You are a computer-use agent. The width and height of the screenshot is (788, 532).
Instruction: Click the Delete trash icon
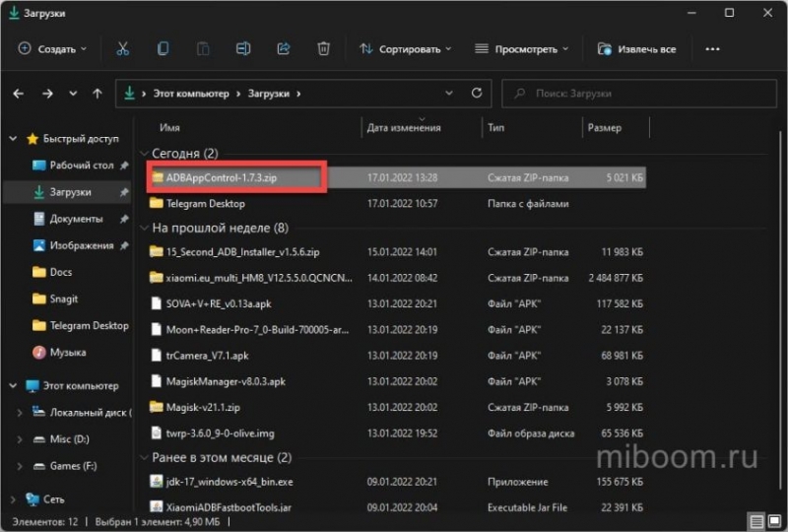(324, 49)
